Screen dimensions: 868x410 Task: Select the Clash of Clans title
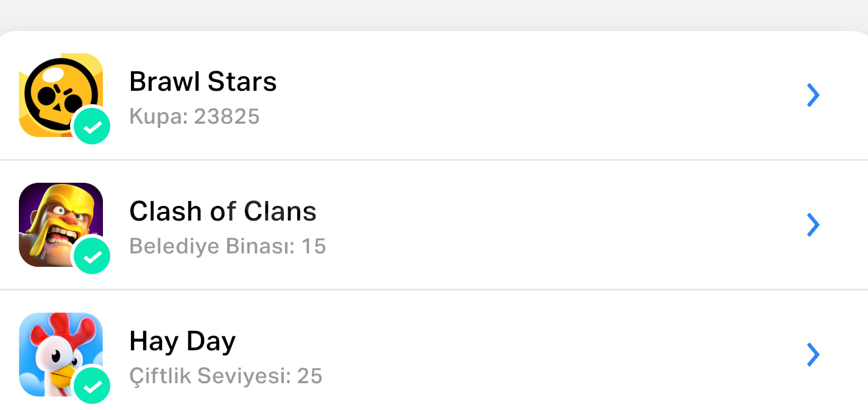pyautogui.click(x=223, y=211)
